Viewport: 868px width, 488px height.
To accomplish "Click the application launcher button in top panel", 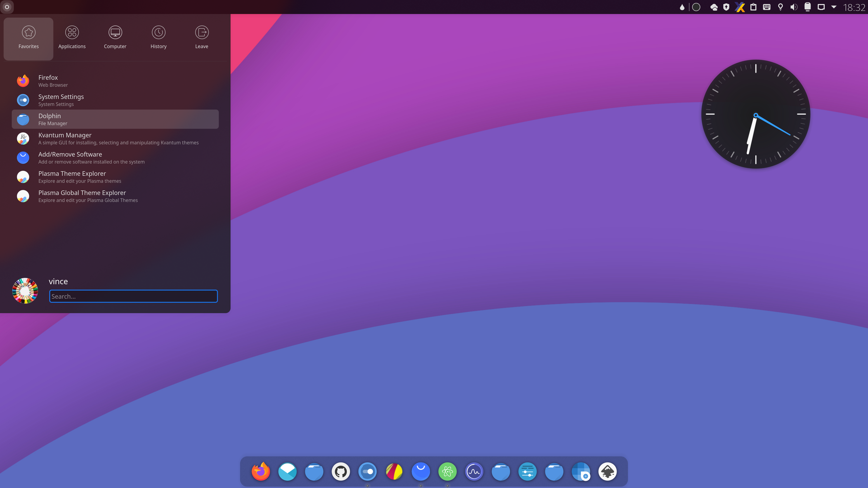I will point(7,7).
